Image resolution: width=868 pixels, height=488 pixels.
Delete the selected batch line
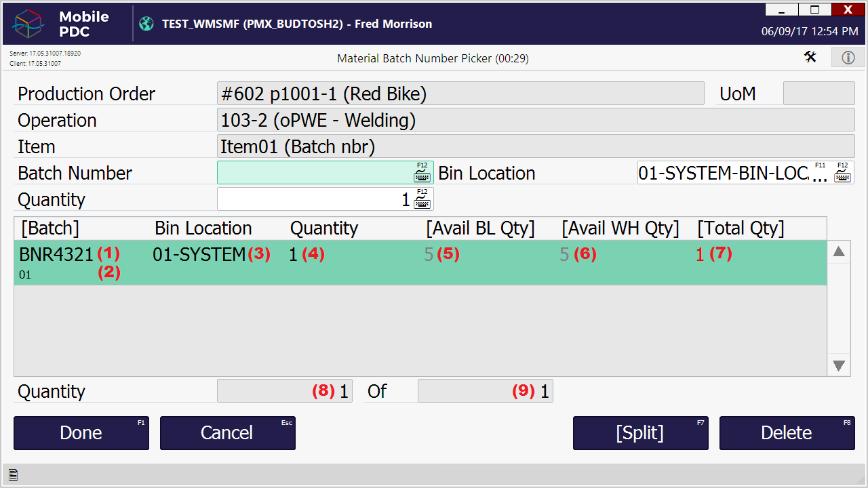pyautogui.click(x=787, y=433)
